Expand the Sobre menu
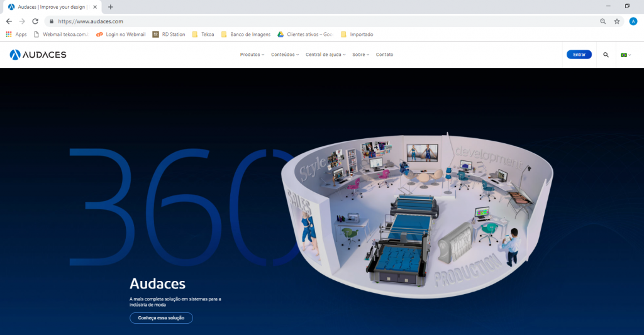644x335 pixels. point(360,55)
